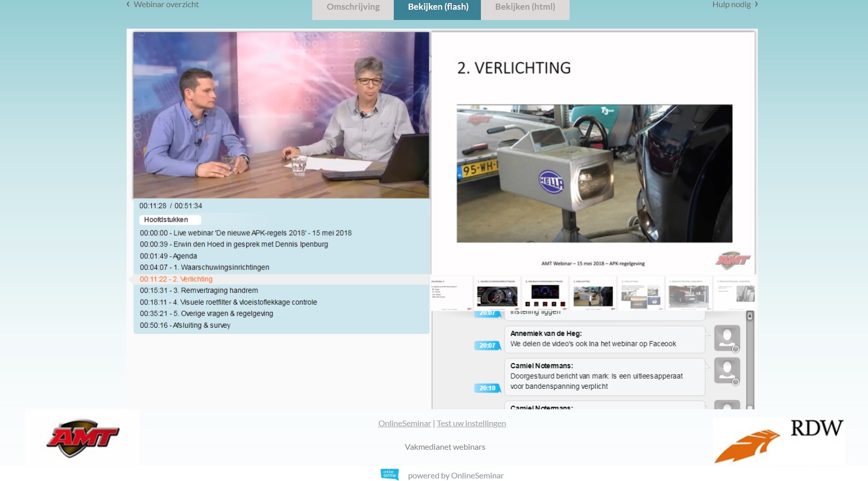This screenshot has height=481, width=868.
Task: Jump to 'Afsluiting & survey' chapter
Action: pyautogui.click(x=185, y=325)
